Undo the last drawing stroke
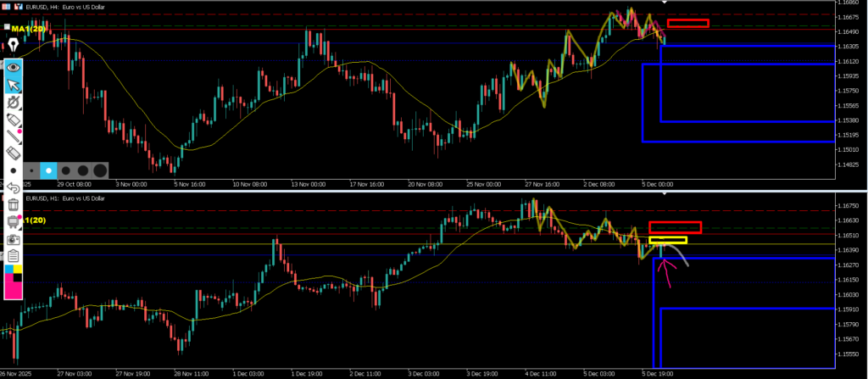Image resolution: width=868 pixels, height=379 pixels. 14,187
